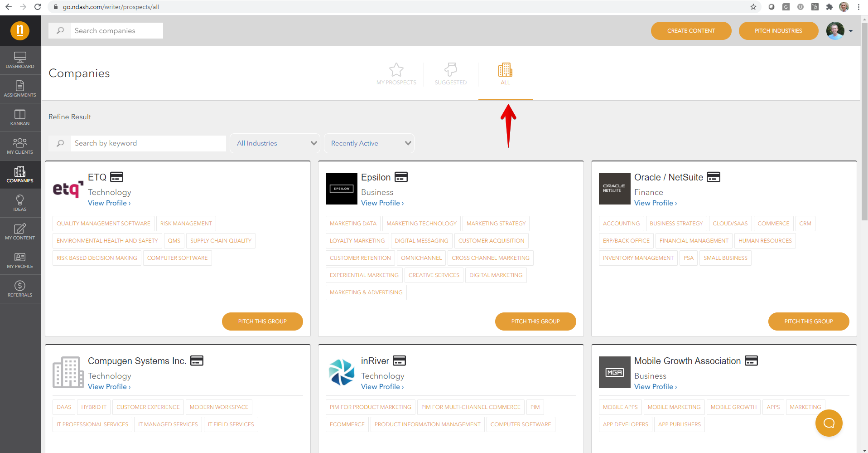The height and width of the screenshot is (453, 868).
Task: Click the search by keyword field
Action: 149,143
